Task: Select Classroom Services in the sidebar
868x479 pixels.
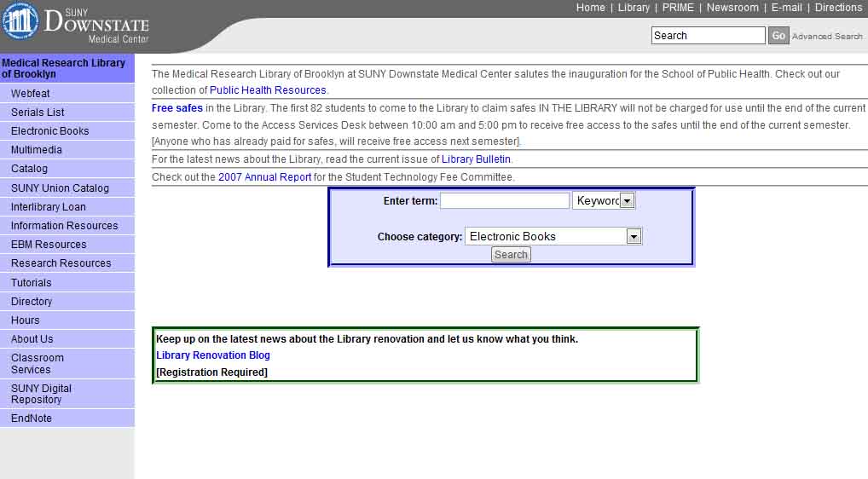Action: point(67,363)
